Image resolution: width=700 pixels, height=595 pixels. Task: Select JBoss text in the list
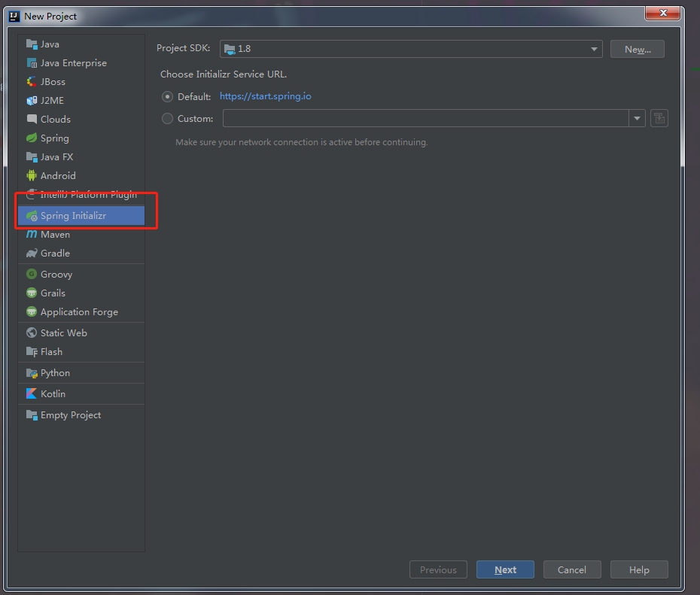click(53, 82)
